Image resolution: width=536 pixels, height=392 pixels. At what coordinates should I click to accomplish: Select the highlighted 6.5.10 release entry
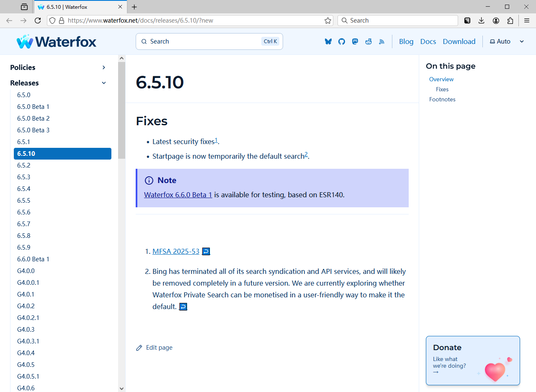coord(62,154)
